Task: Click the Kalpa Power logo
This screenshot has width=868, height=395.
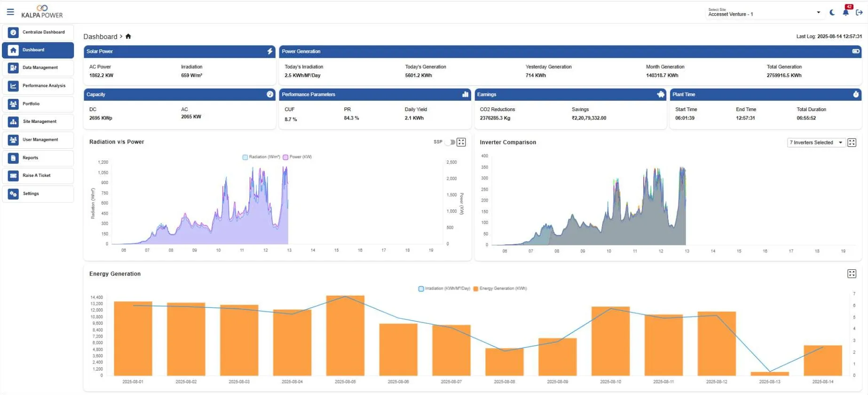Action: 42,12
